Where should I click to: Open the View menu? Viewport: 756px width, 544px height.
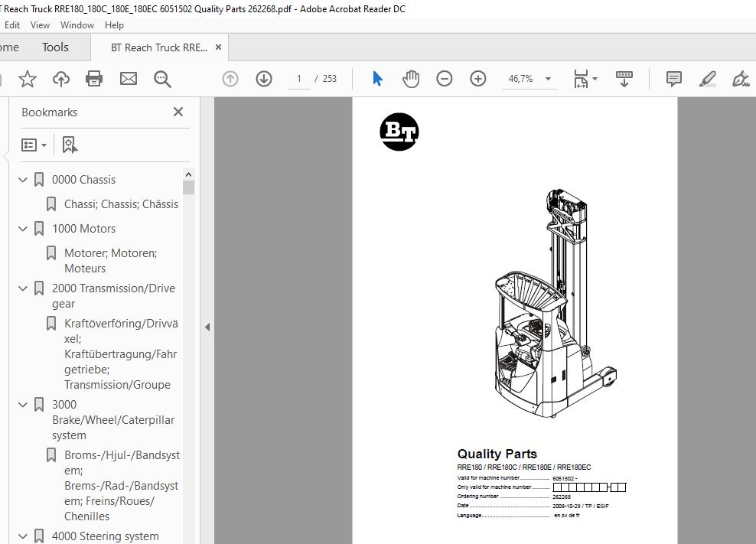coord(40,25)
